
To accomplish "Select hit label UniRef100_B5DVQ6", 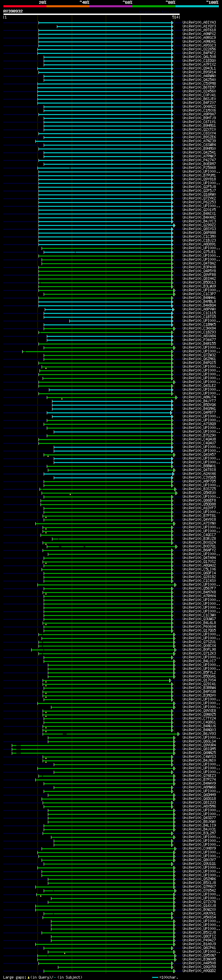I will [199, 405].
